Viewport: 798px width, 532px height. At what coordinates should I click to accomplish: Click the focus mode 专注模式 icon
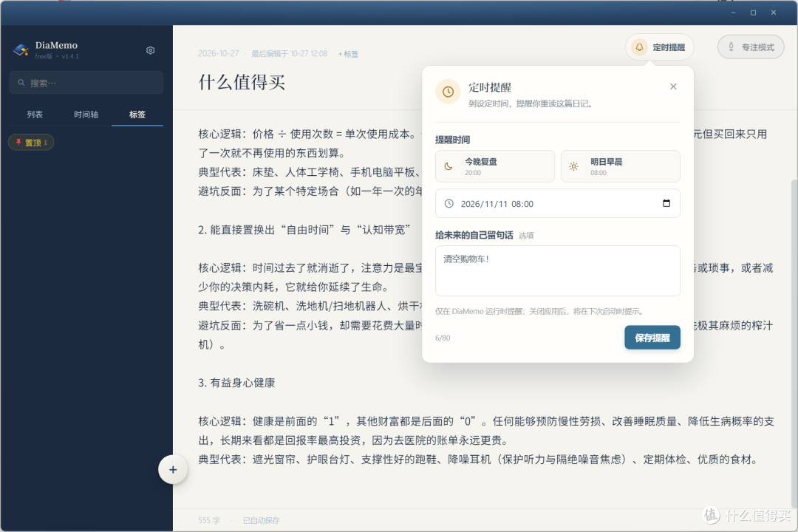(x=731, y=47)
